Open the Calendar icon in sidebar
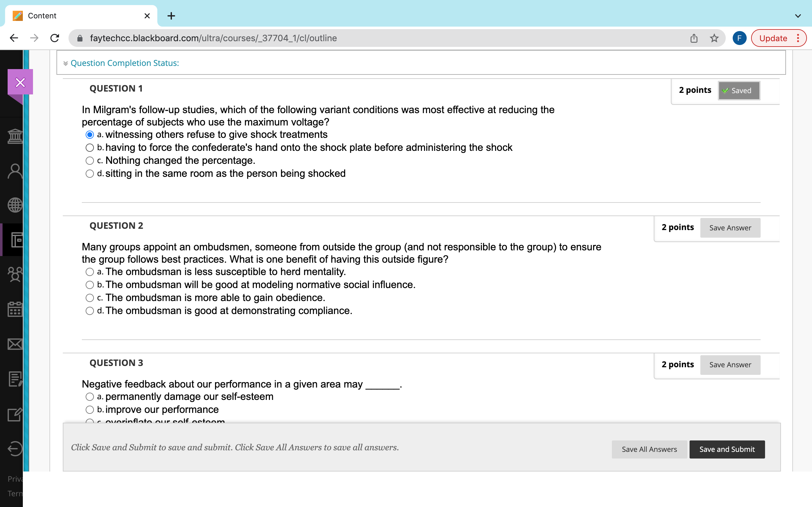Image resolution: width=812 pixels, height=507 pixels. click(x=15, y=309)
